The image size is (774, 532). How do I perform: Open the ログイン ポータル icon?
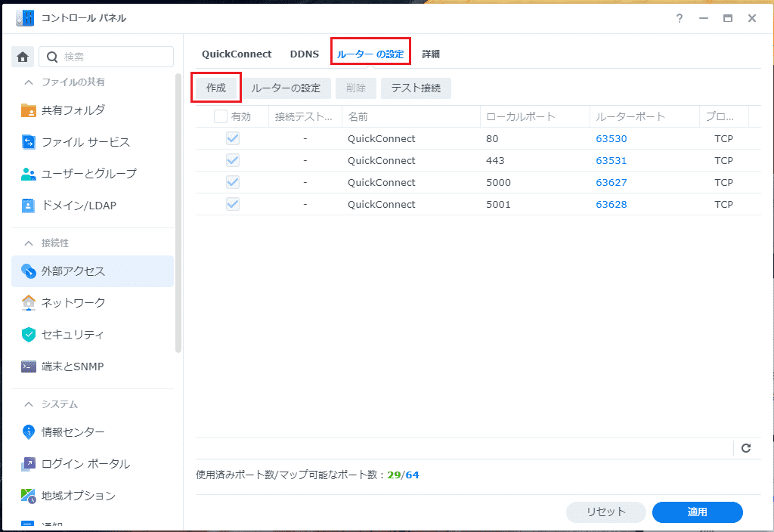coord(29,464)
